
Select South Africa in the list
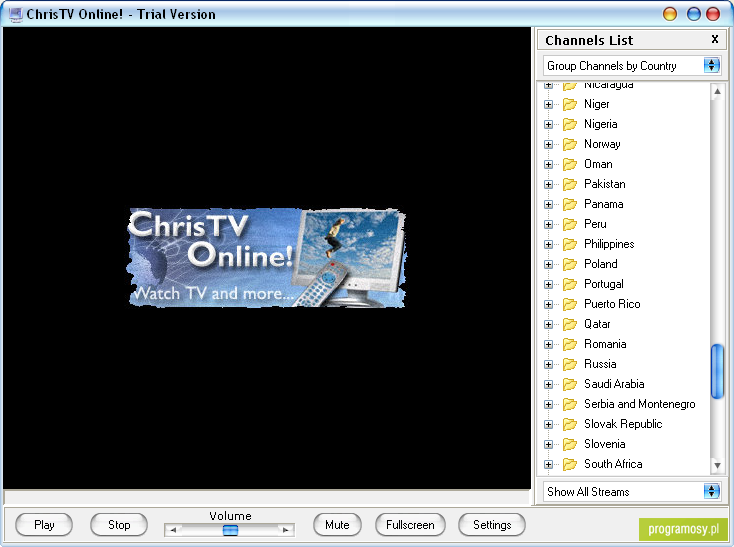click(613, 465)
